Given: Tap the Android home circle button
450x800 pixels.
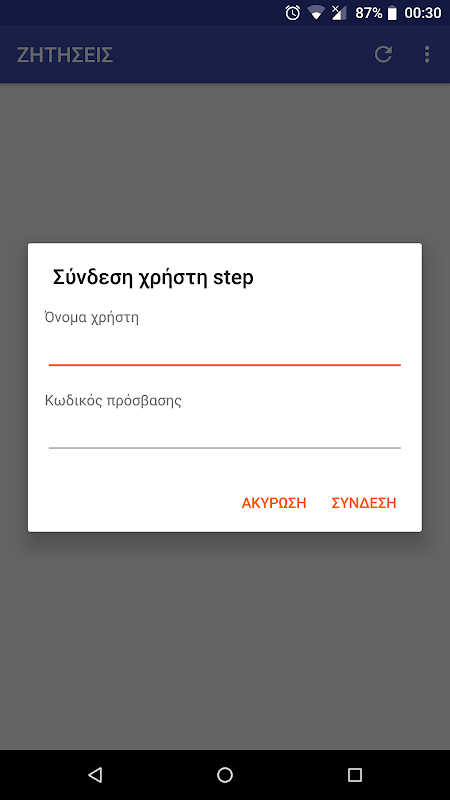Looking at the screenshot, I should (x=225, y=775).
